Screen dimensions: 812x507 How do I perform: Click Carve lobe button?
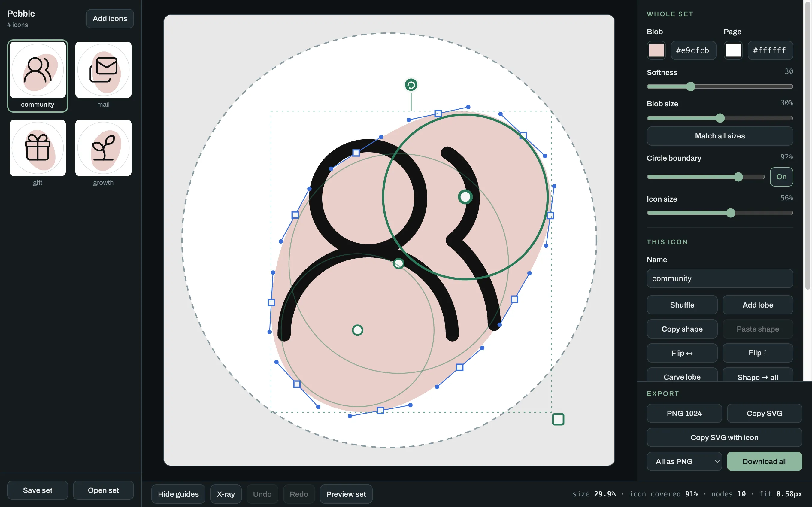coord(682,375)
